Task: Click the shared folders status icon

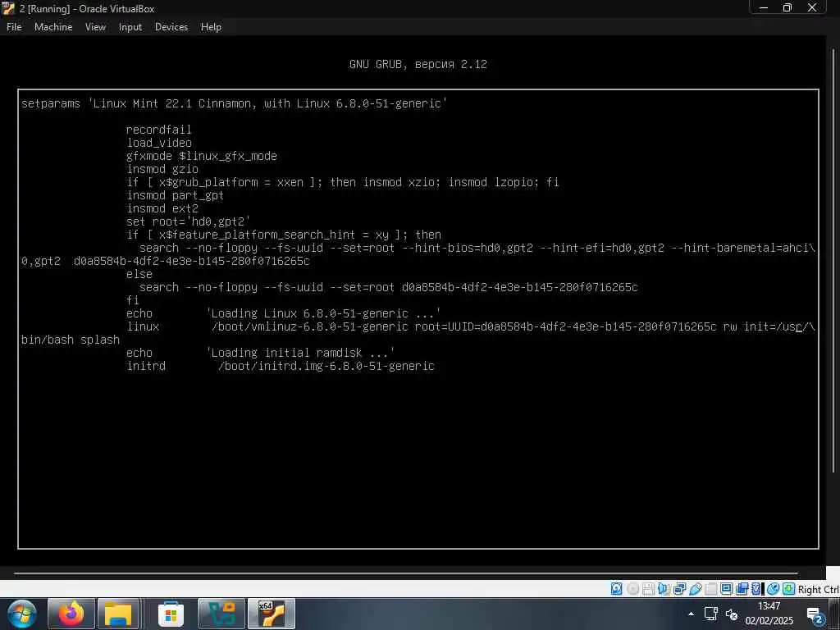Action: tap(711, 589)
